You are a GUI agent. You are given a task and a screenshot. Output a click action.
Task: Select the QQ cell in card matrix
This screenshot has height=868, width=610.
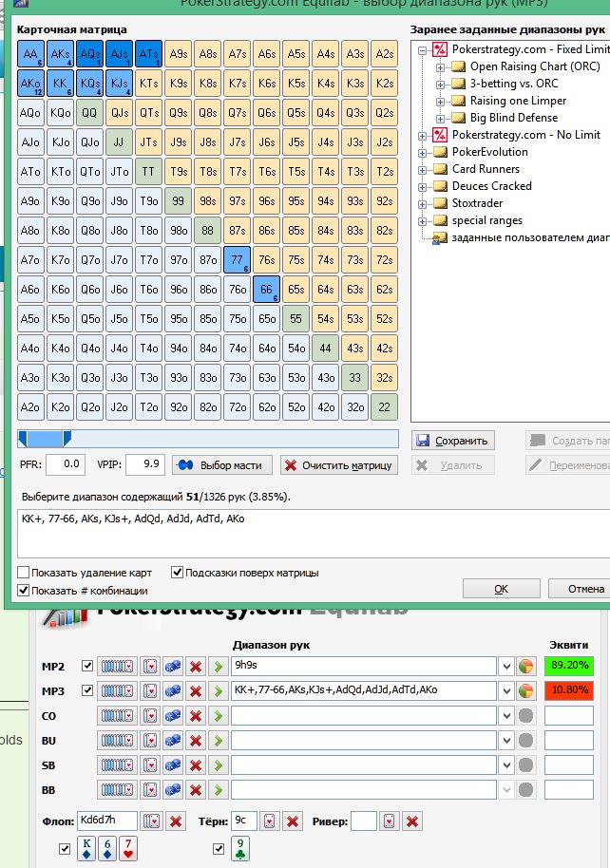(x=89, y=113)
